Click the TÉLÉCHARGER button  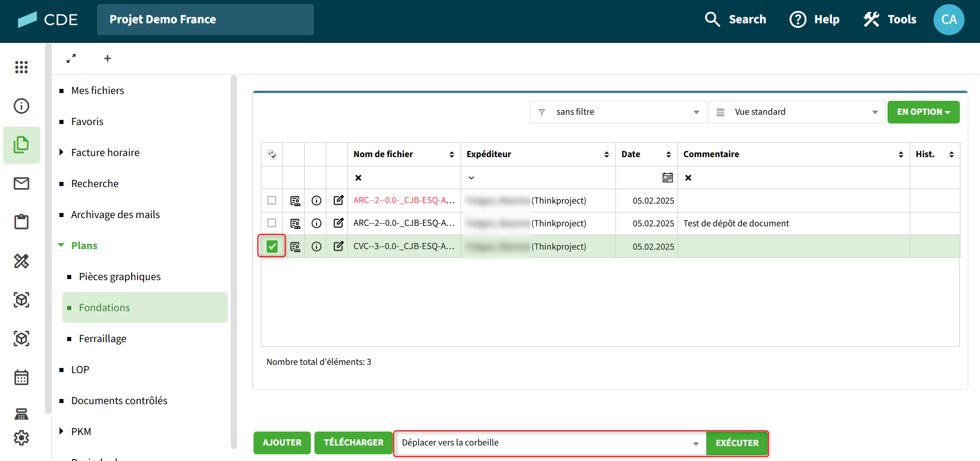click(354, 443)
